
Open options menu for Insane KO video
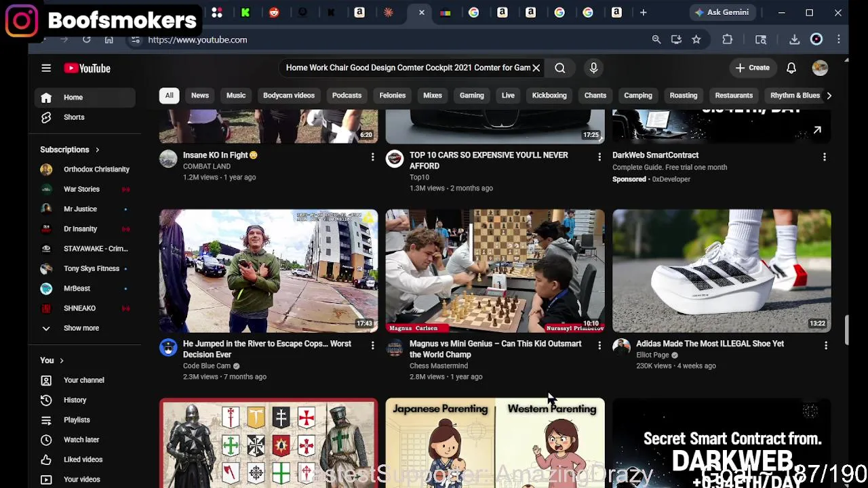coord(372,157)
